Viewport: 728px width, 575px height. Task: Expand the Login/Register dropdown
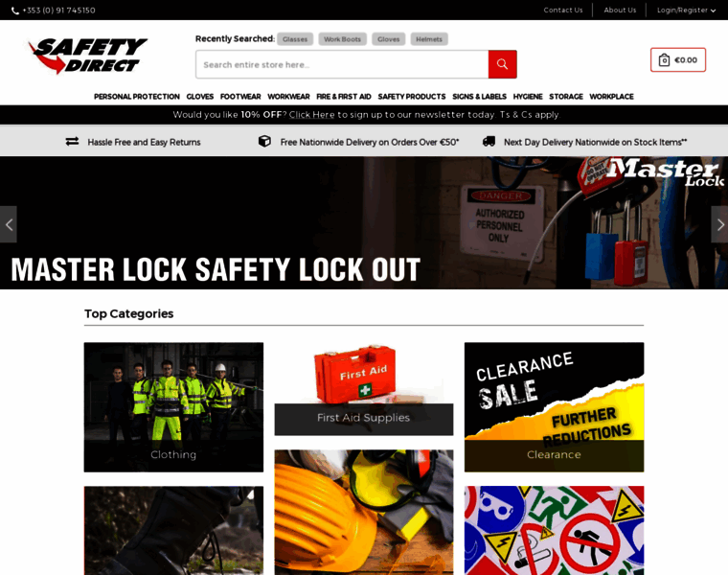coord(686,11)
